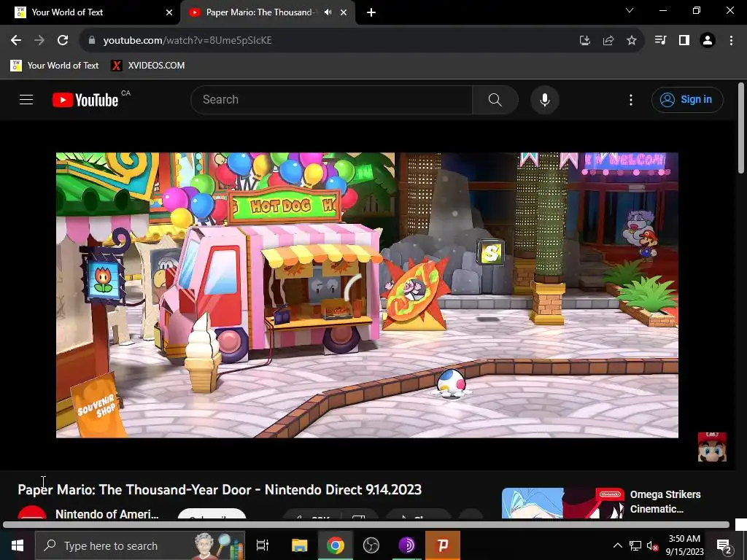View site info via lock icon
The image size is (747, 560).
pyautogui.click(x=92, y=40)
